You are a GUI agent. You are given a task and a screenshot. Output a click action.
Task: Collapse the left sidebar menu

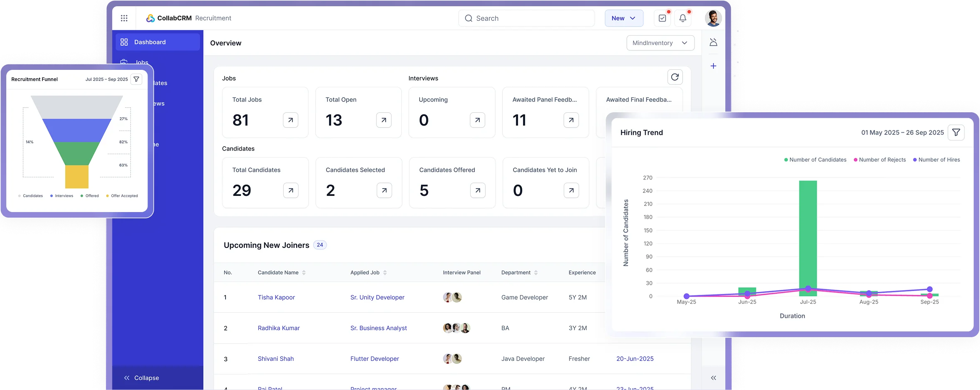point(142,378)
